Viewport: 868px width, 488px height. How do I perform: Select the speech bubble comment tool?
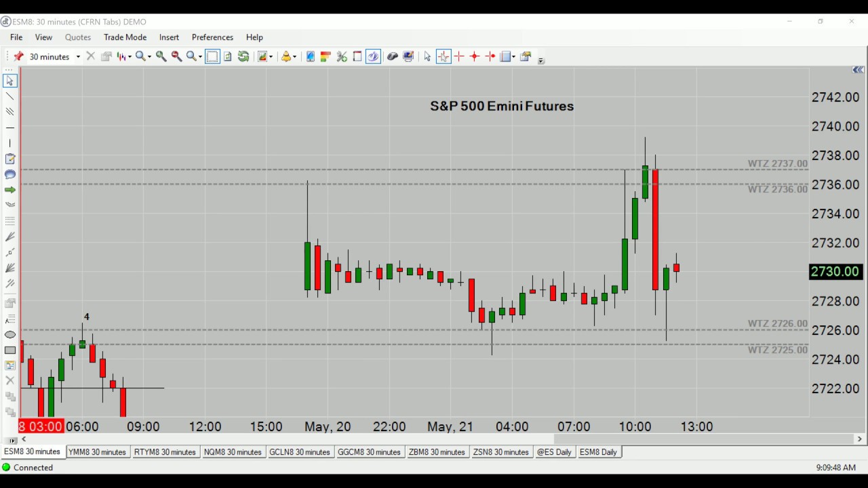coord(9,175)
